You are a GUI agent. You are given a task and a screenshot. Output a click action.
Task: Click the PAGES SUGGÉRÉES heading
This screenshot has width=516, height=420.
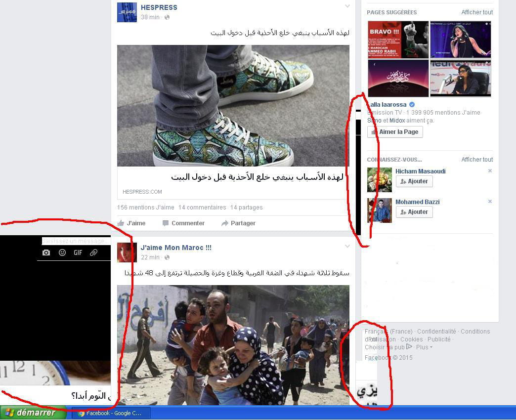[391, 12]
